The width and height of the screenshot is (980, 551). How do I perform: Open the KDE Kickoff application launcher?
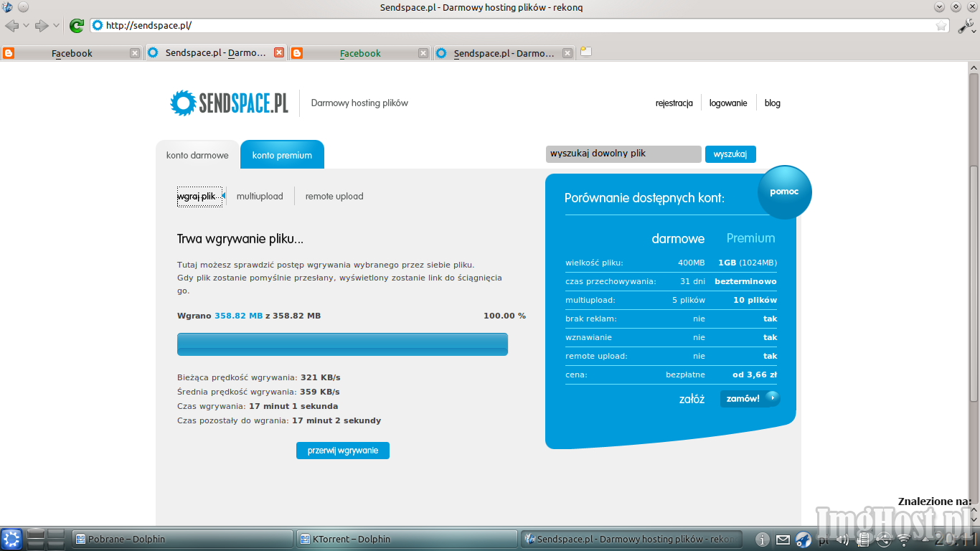[x=11, y=539]
